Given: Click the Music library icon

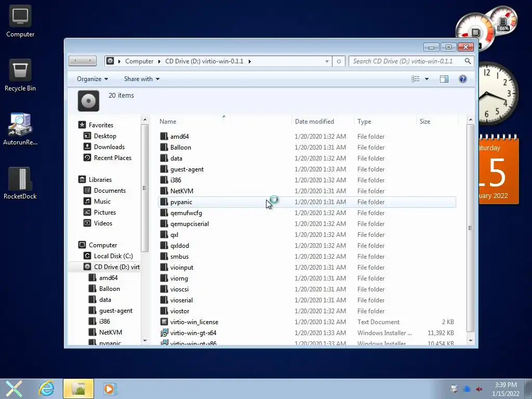Looking at the screenshot, I should point(87,201).
